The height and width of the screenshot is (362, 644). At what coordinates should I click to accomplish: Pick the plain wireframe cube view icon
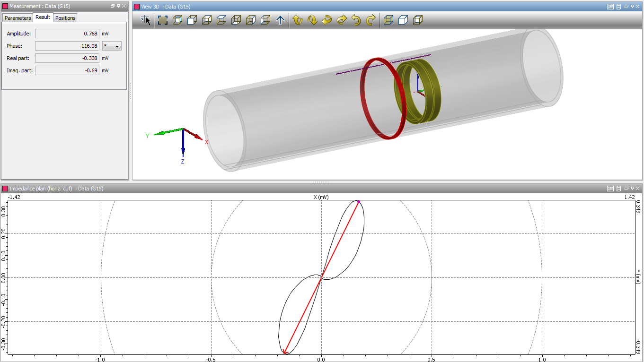pyautogui.click(x=207, y=20)
